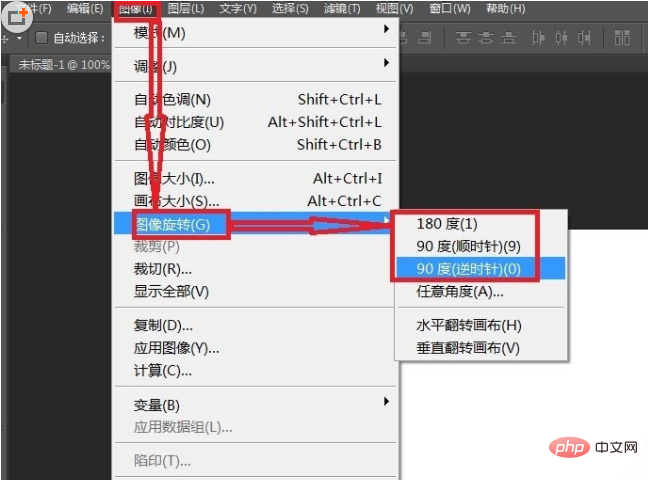The width and height of the screenshot is (648, 480).
Task: Close the open 图像(I) menu
Action: coord(136,9)
